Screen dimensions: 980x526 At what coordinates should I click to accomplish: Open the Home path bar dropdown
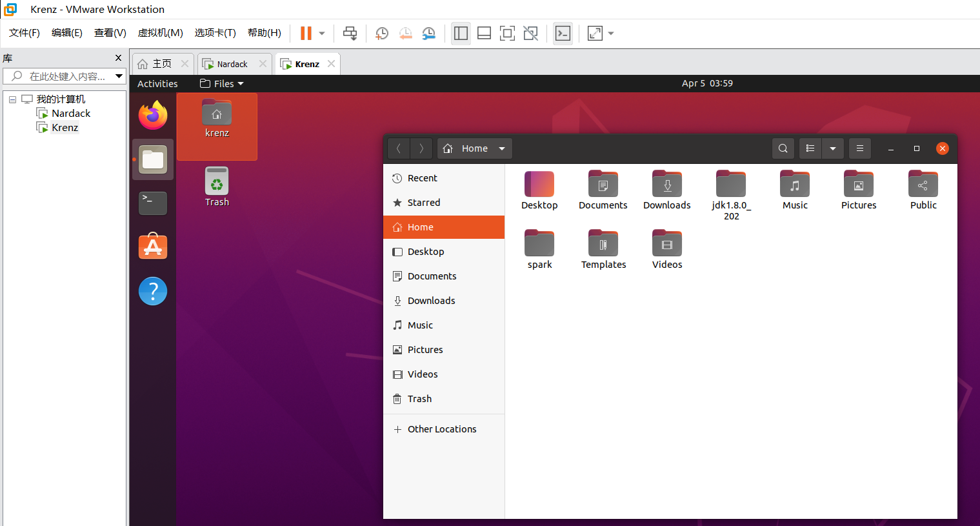(x=475, y=148)
